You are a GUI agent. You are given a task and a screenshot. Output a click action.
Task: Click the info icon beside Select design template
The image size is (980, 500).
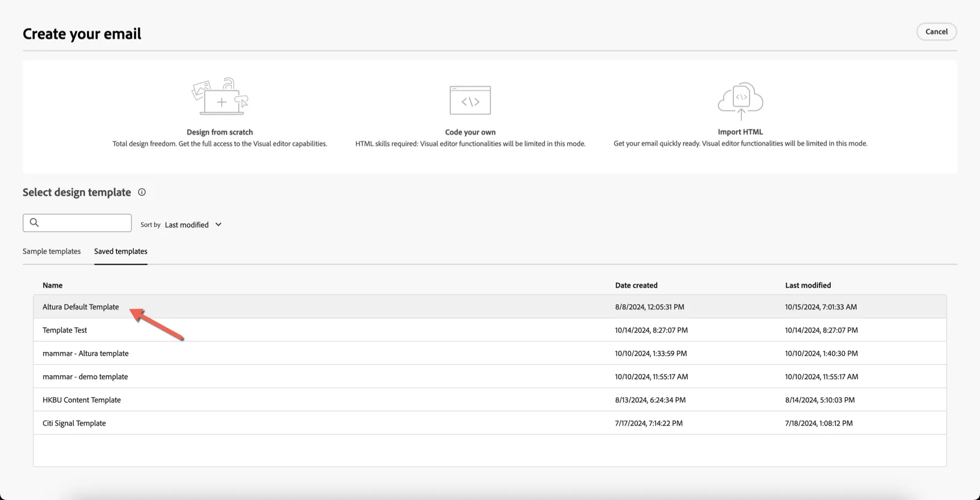click(x=142, y=192)
